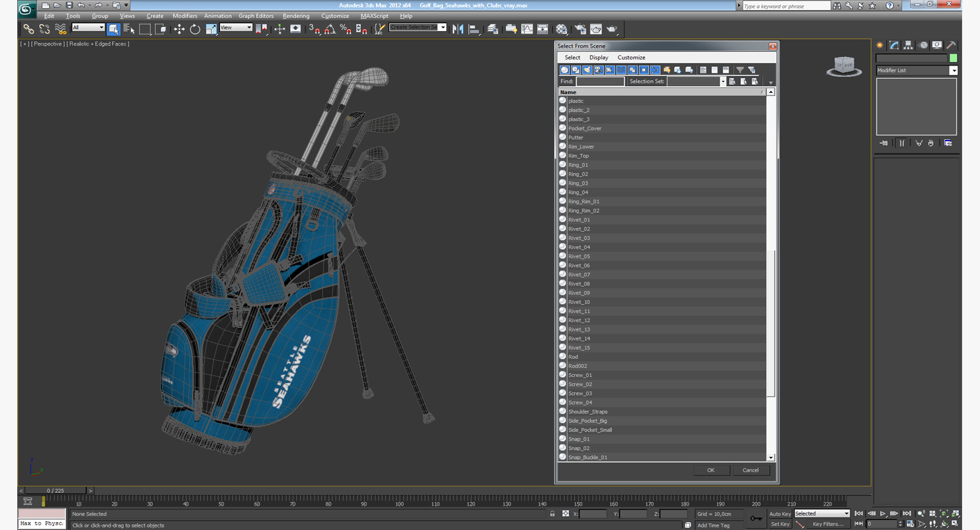Toggle Display Lights filter in dialog
This screenshot has height=530, width=980.
(587, 70)
